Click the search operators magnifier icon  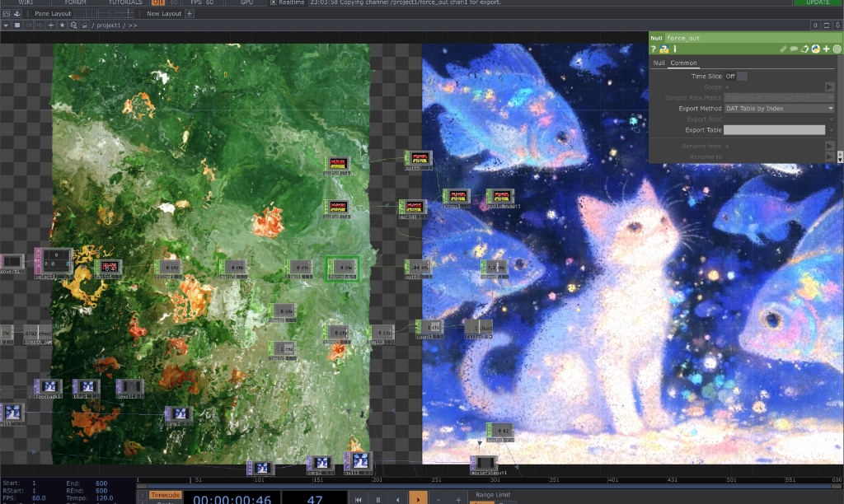pyautogui.click(x=73, y=26)
